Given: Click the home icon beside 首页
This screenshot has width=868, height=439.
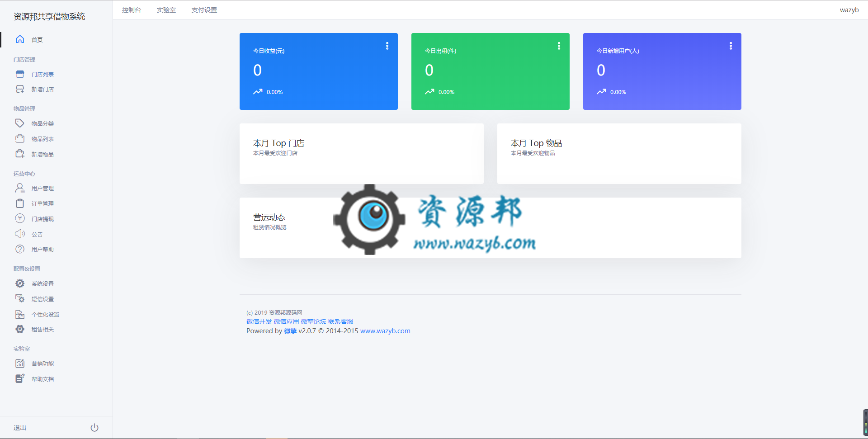Looking at the screenshot, I should pyautogui.click(x=20, y=39).
